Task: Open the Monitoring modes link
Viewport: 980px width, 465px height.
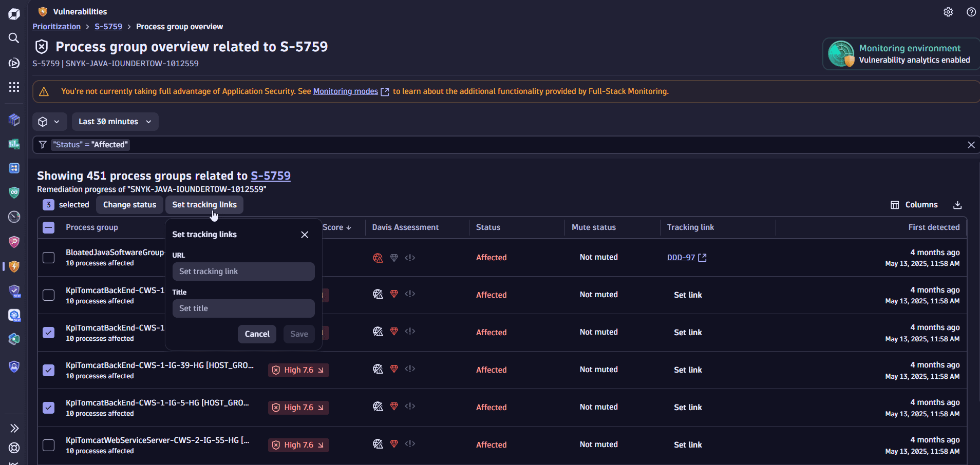Action: click(x=351, y=91)
